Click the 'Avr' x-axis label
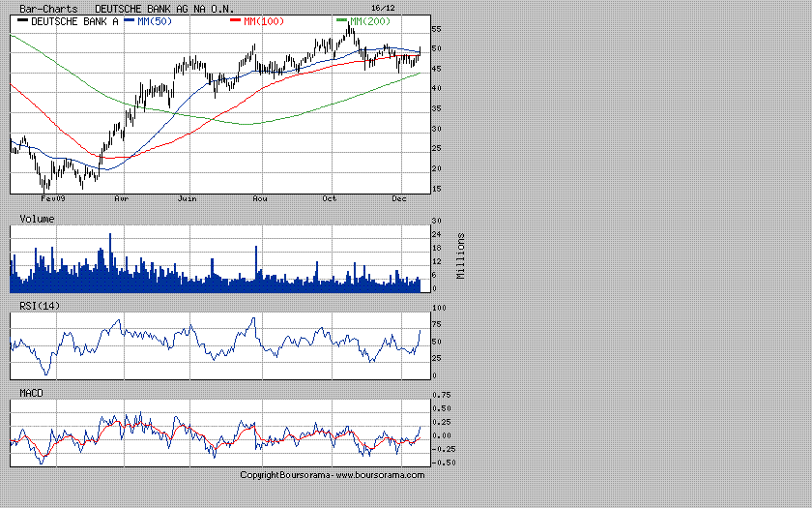The width and height of the screenshot is (812, 508). 121,198
